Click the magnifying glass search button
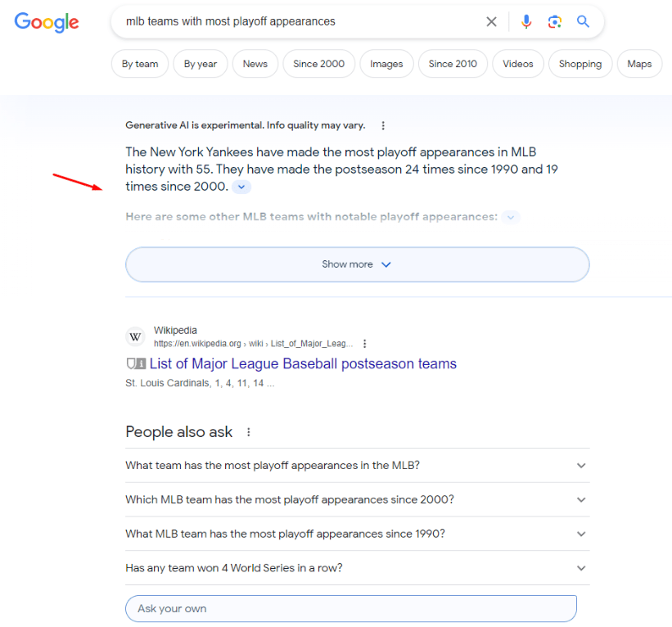 pos(583,22)
